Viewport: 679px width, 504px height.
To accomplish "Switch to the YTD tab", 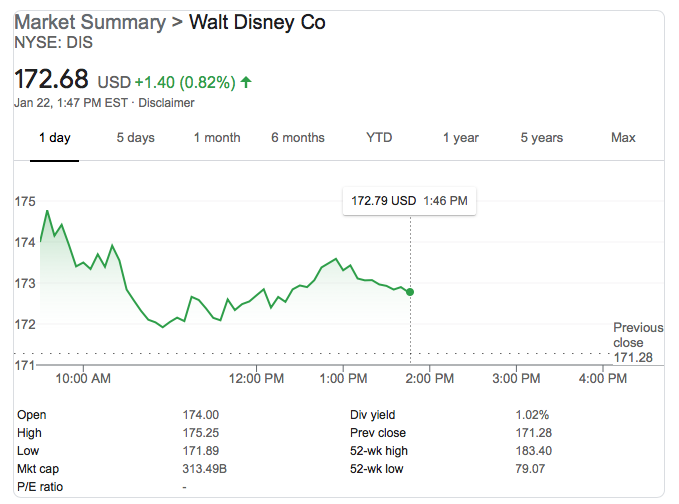I will [380, 138].
